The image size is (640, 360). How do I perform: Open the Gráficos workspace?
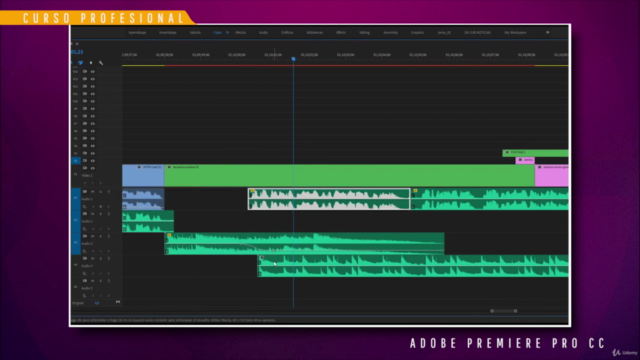287,32
